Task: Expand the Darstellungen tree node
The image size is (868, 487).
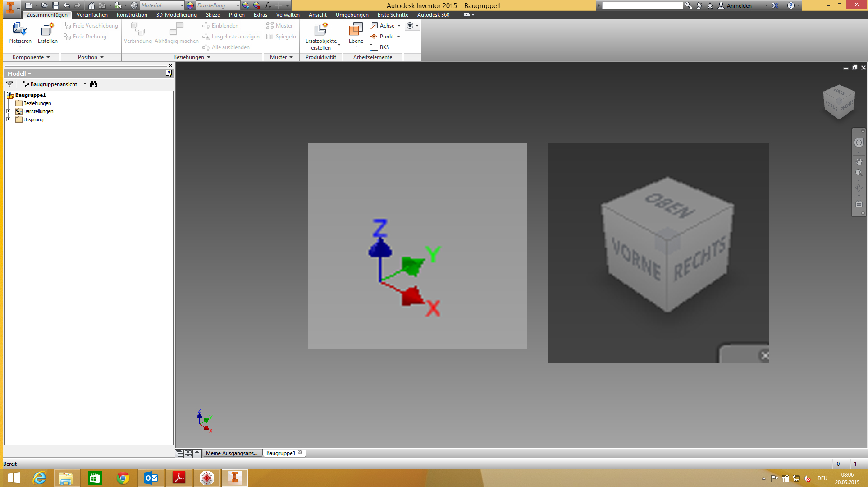Action: (9, 111)
